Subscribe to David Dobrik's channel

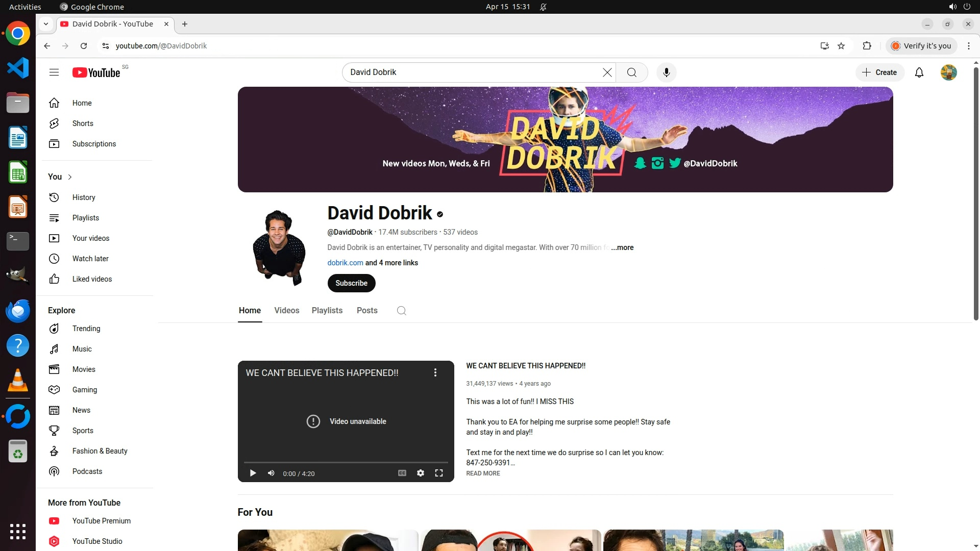(x=351, y=283)
